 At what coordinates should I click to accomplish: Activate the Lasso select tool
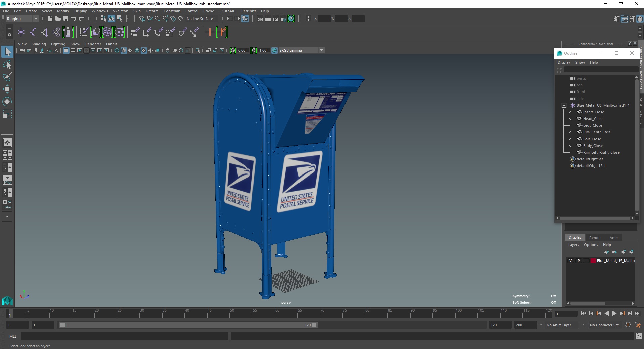click(x=7, y=64)
